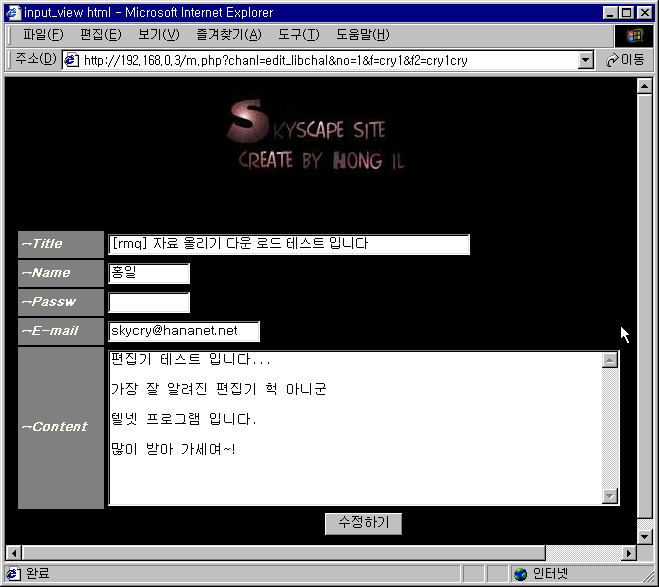Open the 도구(T) menu
Screen dimensions: 659x587
click(x=298, y=35)
